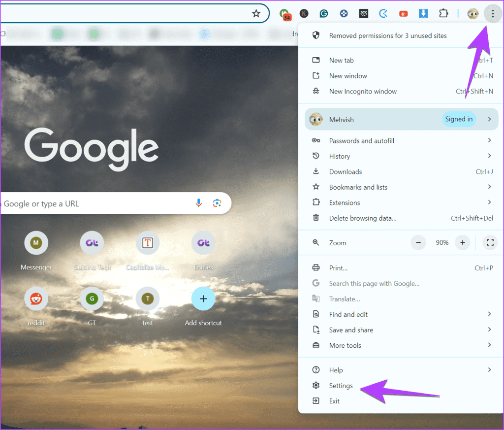Open Removed permissions for 3 unused sites
The image size is (504, 430).
pyautogui.click(x=401, y=35)
